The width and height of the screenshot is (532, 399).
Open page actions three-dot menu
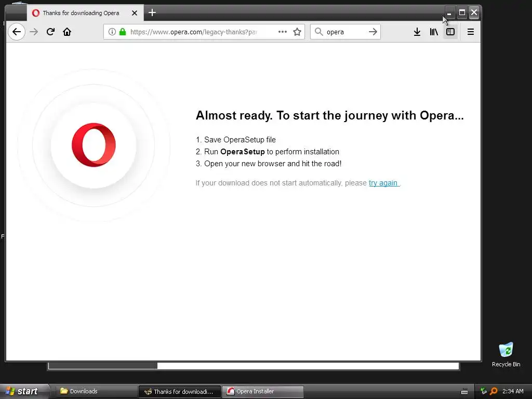[282, 32]
